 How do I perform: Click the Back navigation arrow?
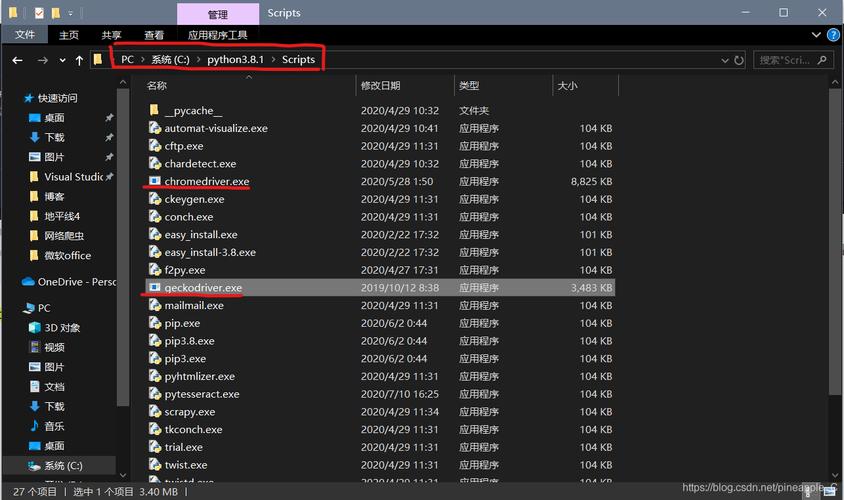tap(17, 60)
